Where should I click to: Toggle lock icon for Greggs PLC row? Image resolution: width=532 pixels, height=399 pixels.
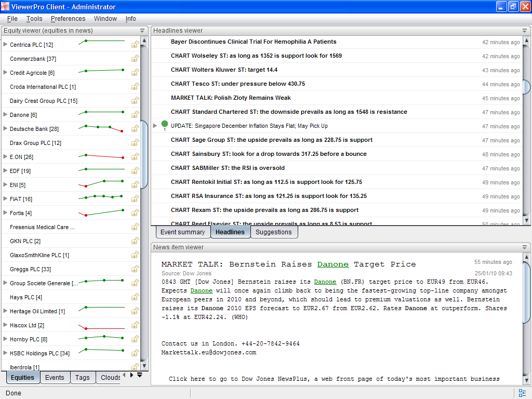[x=135, y=269]
